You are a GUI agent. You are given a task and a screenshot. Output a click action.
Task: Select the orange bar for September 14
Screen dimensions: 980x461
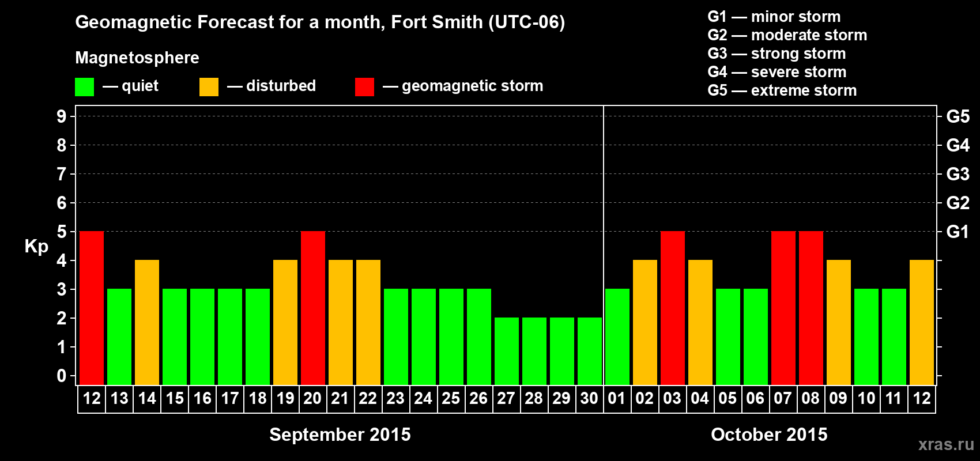pos(147,322)
